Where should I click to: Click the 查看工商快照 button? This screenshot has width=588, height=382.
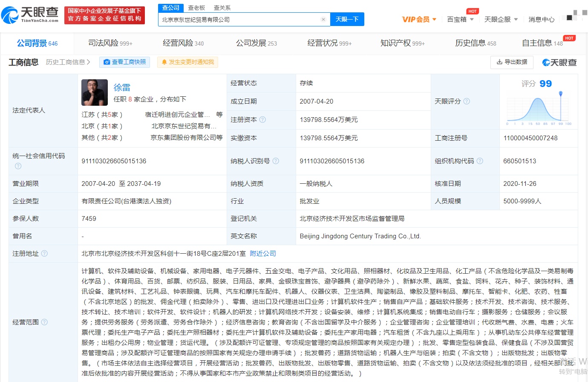pos(125,62)
